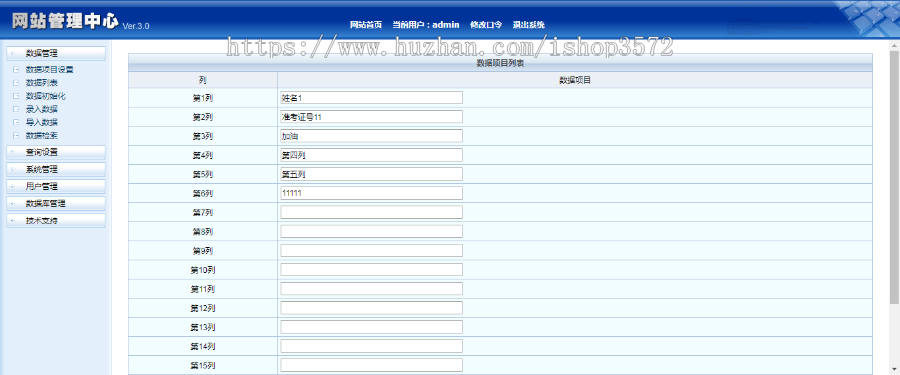Click the page's vertical scrollbar thumb
This screenshot has height=375, width=900.
click(895, 177)
